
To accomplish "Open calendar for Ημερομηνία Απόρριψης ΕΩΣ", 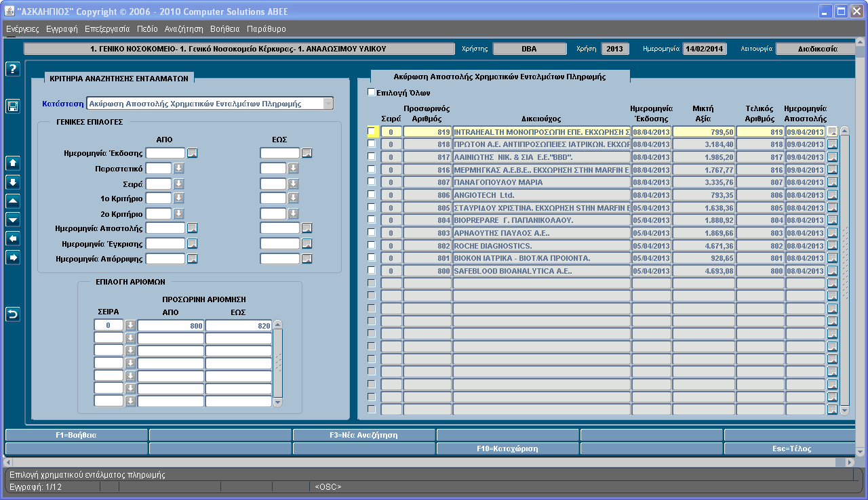I will pyautogui.click(x=307, y=259).
